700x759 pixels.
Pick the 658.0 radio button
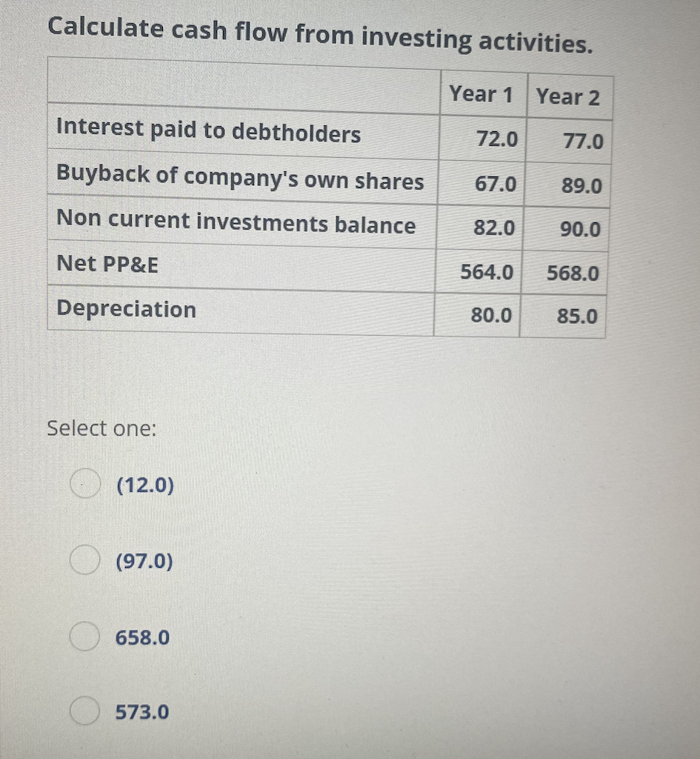click(x=86, y=637)
